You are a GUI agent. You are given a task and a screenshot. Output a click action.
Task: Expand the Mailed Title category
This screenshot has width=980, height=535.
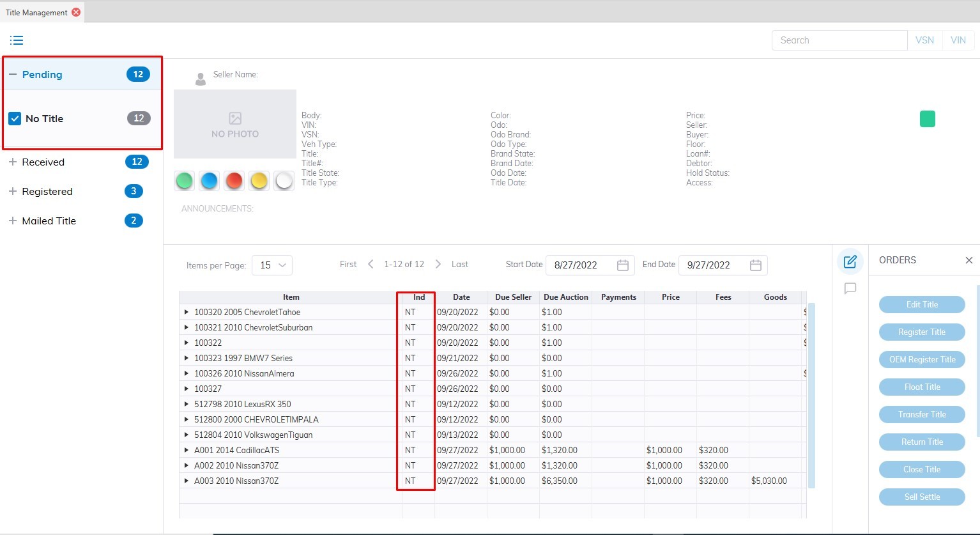[x=13, y=221]
